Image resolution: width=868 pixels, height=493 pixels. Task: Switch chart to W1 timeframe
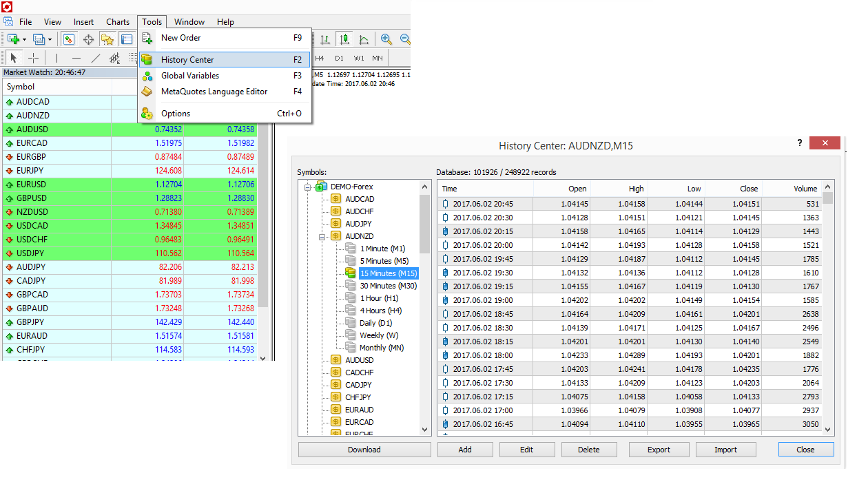(x=359, y=59)
